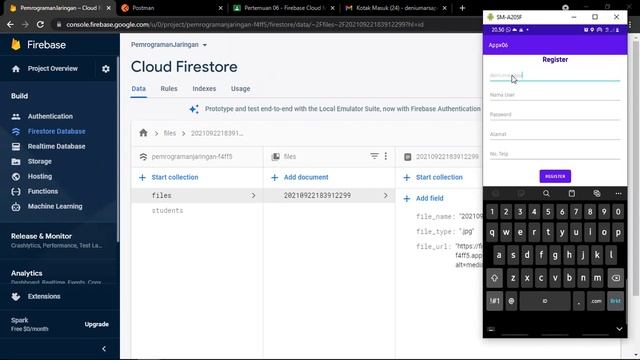This screenshot has width=640, height=360.
Task: Click Upgrade plan button
Action: tap(97, 324)
